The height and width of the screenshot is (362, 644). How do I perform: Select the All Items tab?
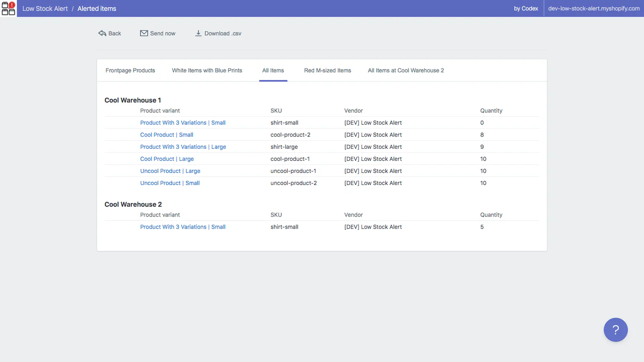tap(273, 70)
